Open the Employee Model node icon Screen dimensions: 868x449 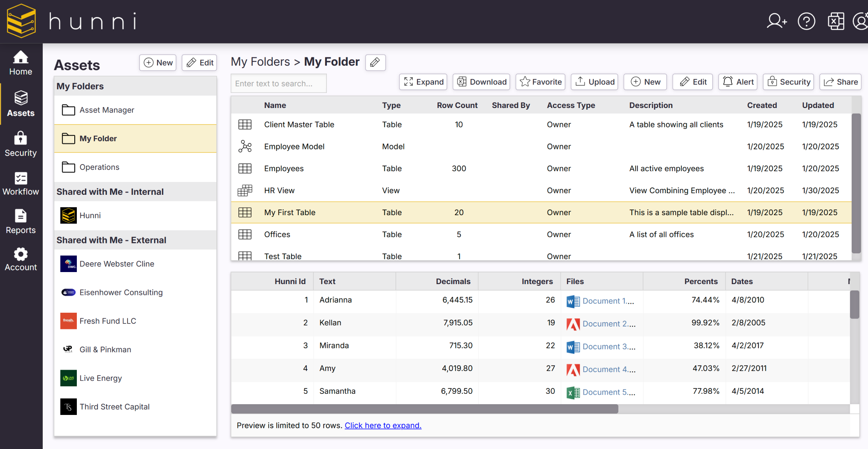[245, 147]
